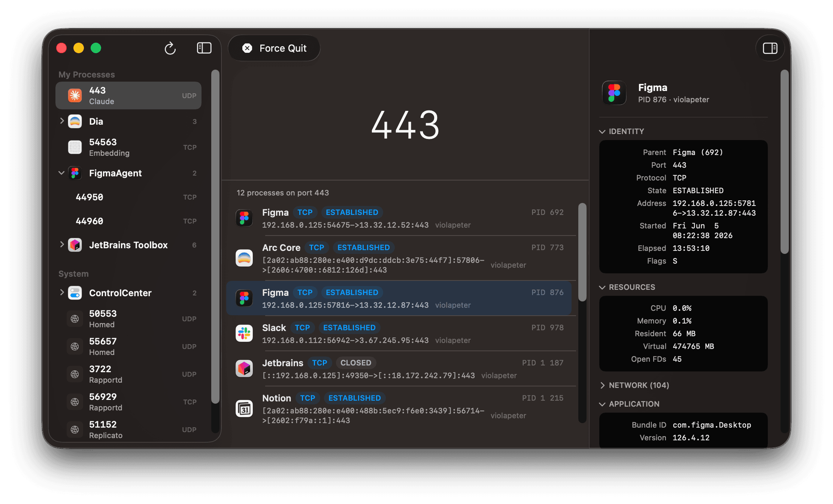Click the ControlCenter icon in sidebar
This screenshot has width=833, height=504.
[75, 293]
